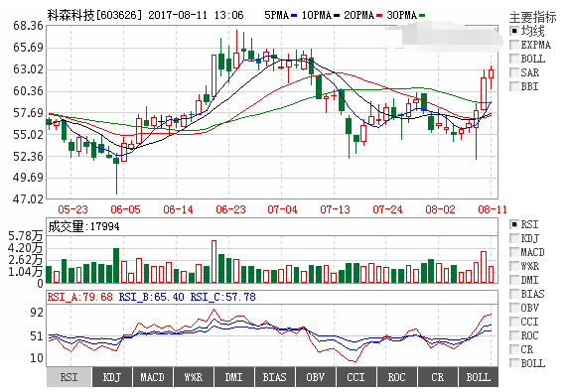
Task: Tick the ROC checkbox in the right panel
Action: (x=514, y=335)
